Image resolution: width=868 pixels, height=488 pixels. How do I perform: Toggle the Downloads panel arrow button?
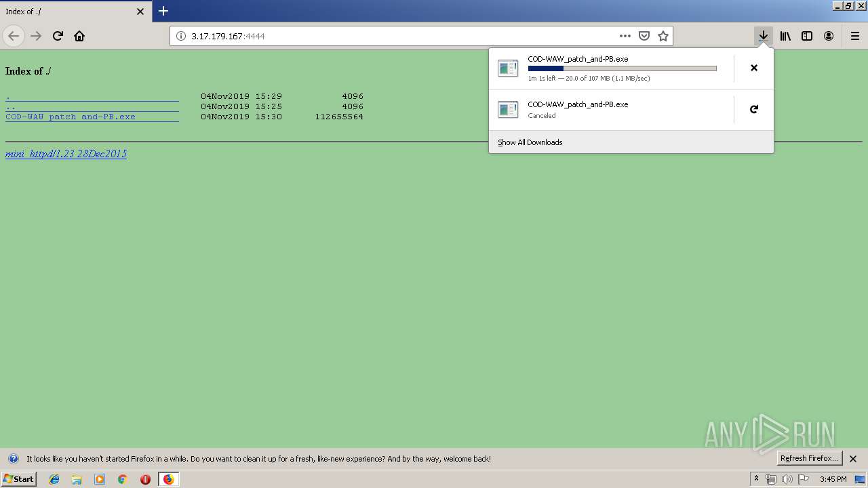click(764, 36)
